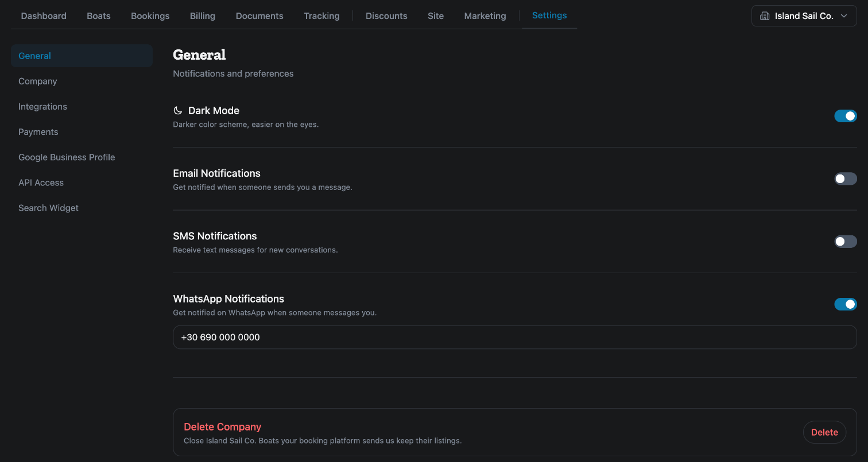The width and height of the screenshot is (868, 462).
Task: Open the Billing tab
Action: pyautogui.click(x=203, y=16)
